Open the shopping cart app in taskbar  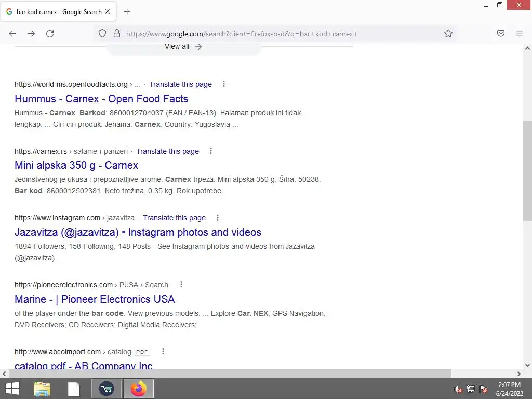pyautogui.click(x=107, y=389)
